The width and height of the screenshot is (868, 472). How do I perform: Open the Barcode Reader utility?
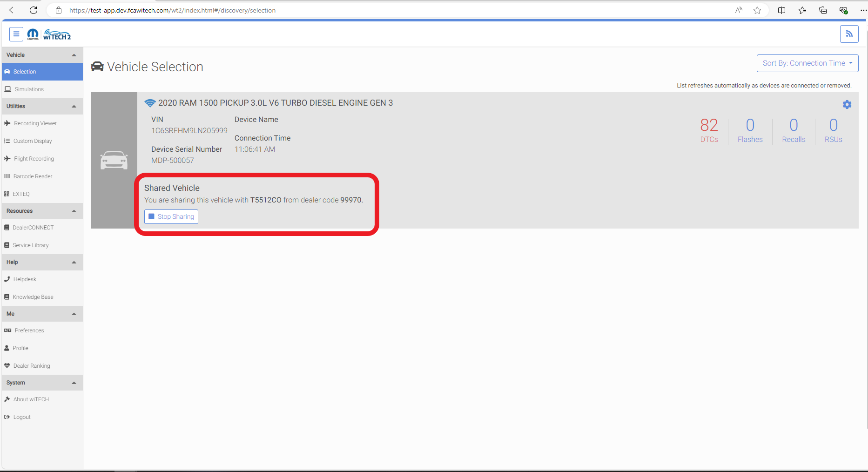(x=42, y=176)
